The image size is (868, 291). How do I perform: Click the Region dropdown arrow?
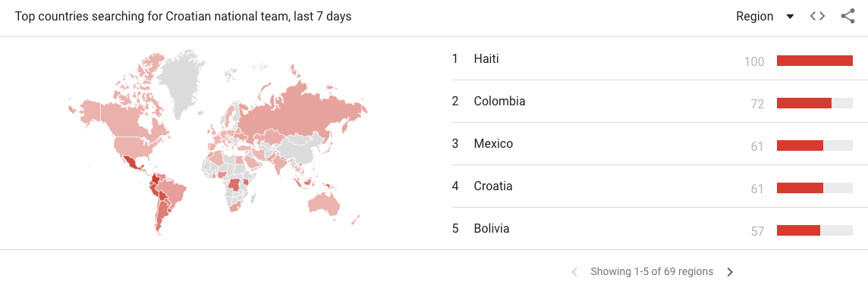790,17
